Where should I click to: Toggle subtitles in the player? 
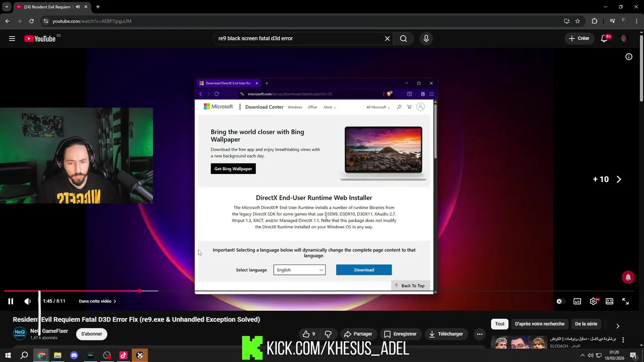(577, 301)
